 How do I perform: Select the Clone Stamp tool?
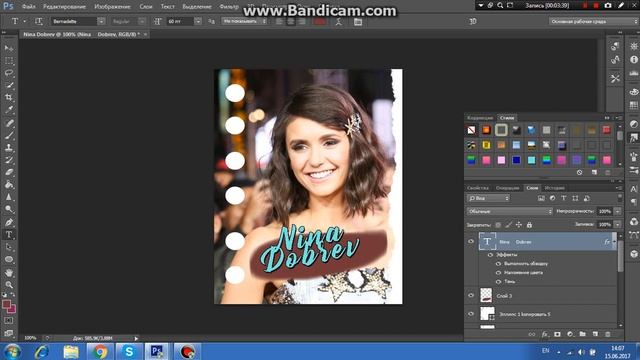[x=9, y=147]
